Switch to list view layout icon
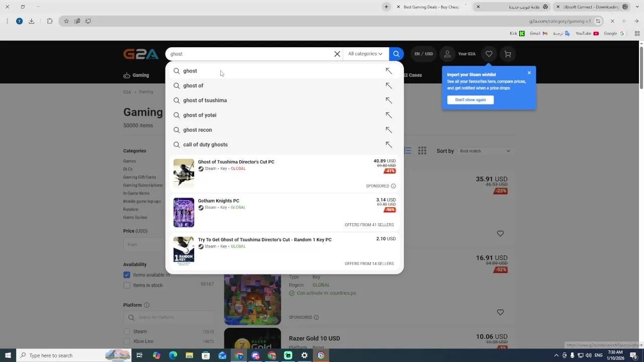Screen dimensions: 644x362 408,151
